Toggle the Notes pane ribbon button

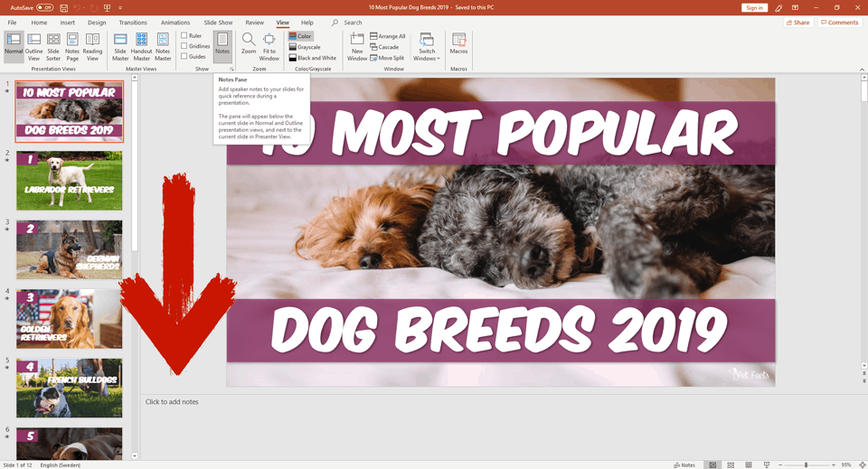pyautogui.click(x=222, y=46)
